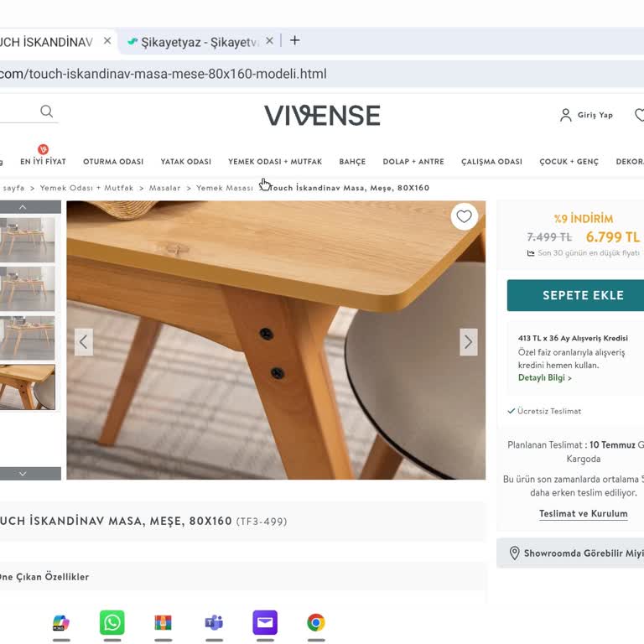The width and height of the screenshot is (644, 644).
Task: Open BAHÇE menu
Action: 352,161
